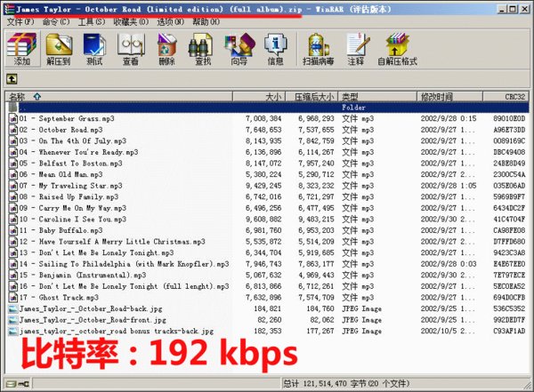Go up one folder level arrow
The height and width of the screenshot is (392, 534).
point(12,79)
